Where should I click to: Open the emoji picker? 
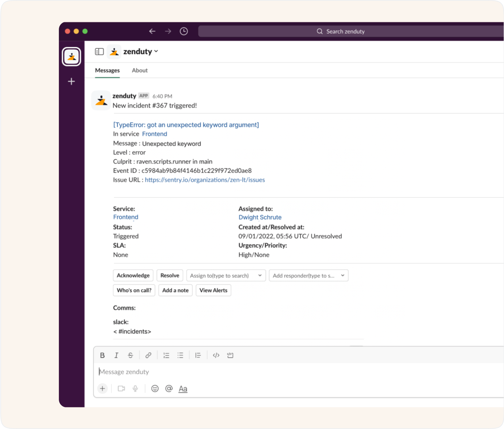155,388
